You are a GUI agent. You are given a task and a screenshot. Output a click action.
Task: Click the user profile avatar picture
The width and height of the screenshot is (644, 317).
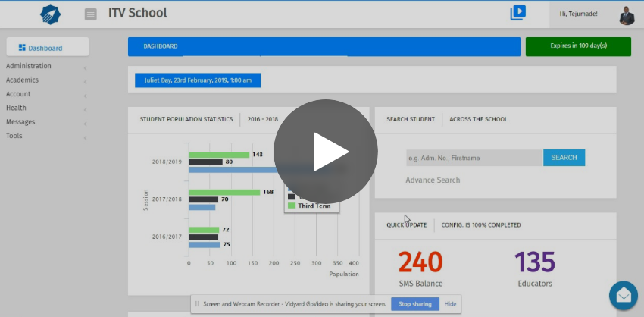click(626, 14)
